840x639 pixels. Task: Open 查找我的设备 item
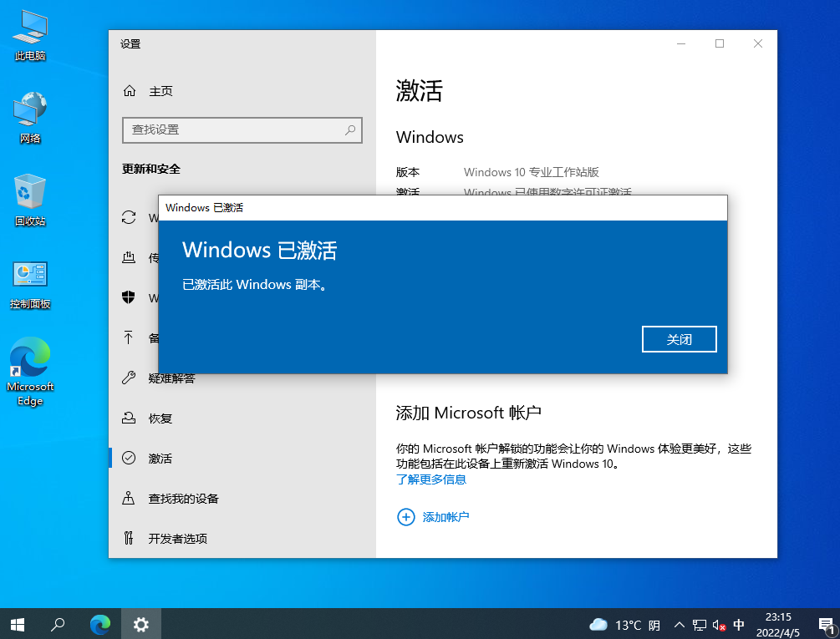tap(183, 499)
